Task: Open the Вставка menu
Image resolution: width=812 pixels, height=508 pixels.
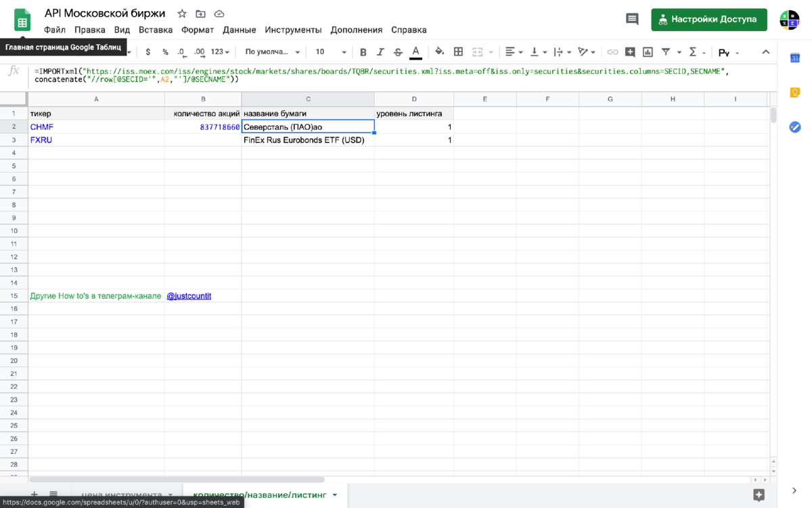Action: click(156, 30)
